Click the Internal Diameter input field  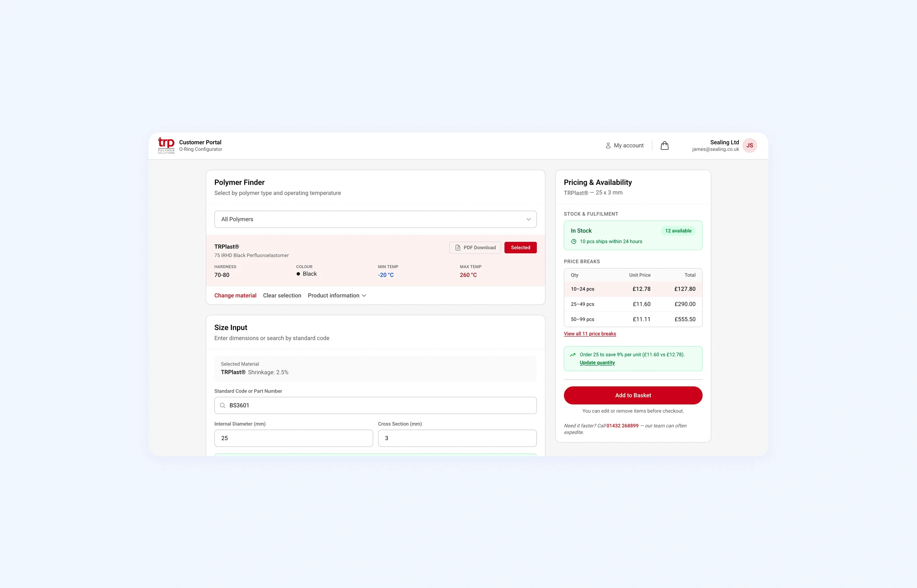point(293,438)
